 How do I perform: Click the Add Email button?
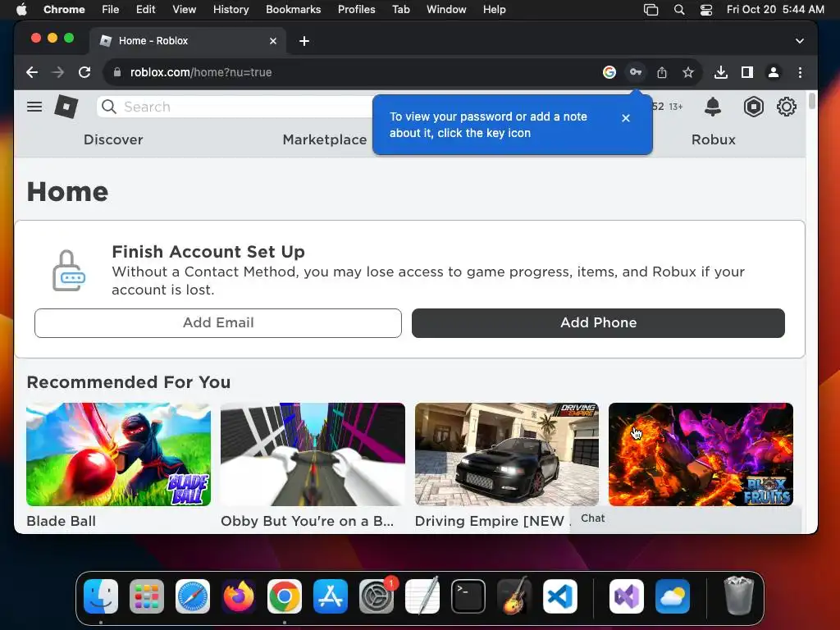218,322
